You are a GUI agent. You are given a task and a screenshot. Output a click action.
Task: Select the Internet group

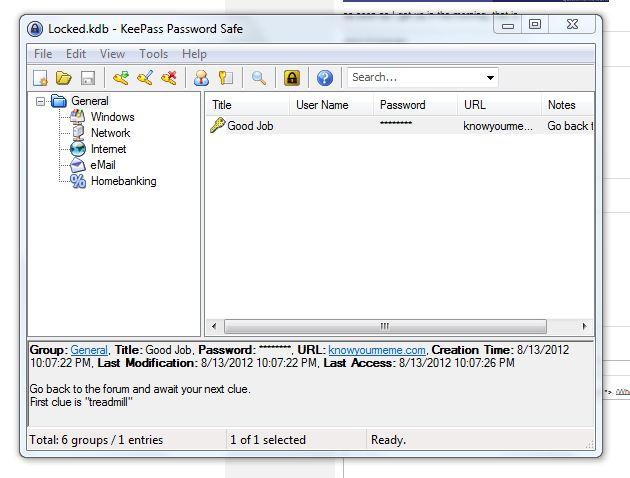[108, 149]
